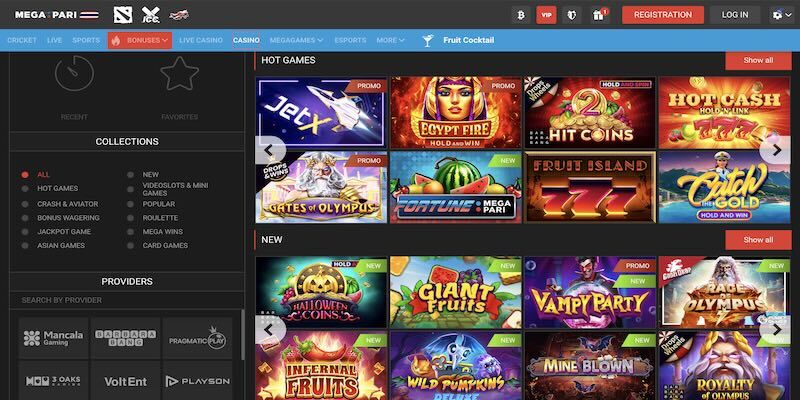Click the providers list scrollbar

pos(243,335)
